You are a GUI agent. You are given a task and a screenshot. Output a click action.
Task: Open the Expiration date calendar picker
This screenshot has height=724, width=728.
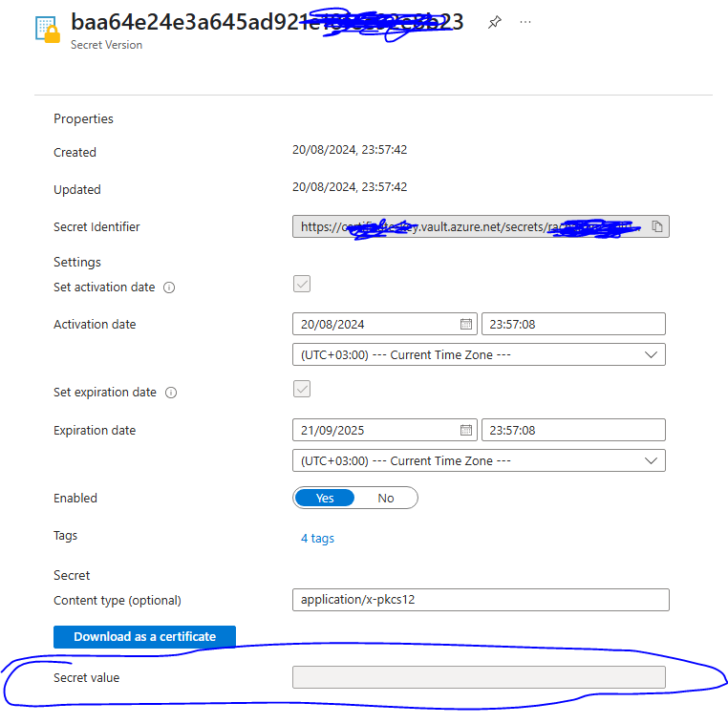pos(465,430)
